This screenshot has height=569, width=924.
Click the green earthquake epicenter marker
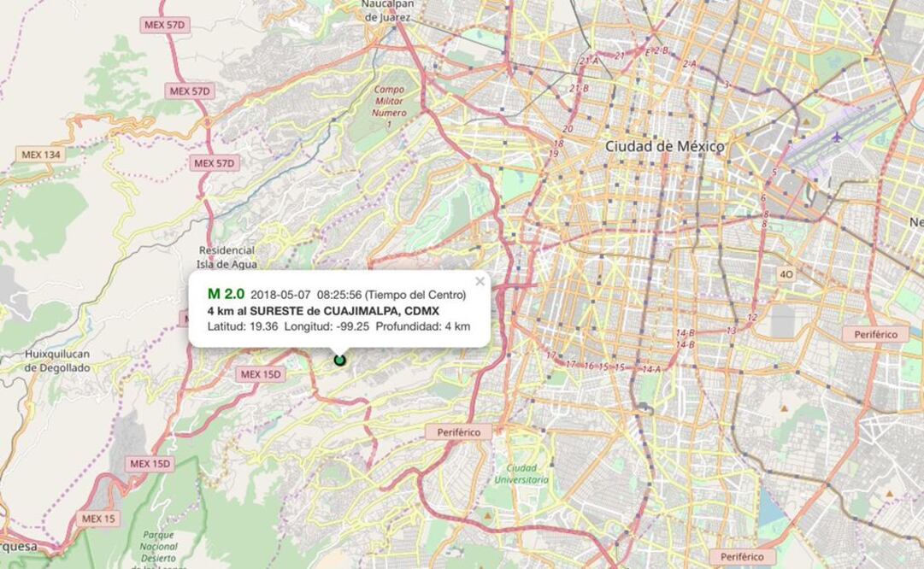[339, 360]
